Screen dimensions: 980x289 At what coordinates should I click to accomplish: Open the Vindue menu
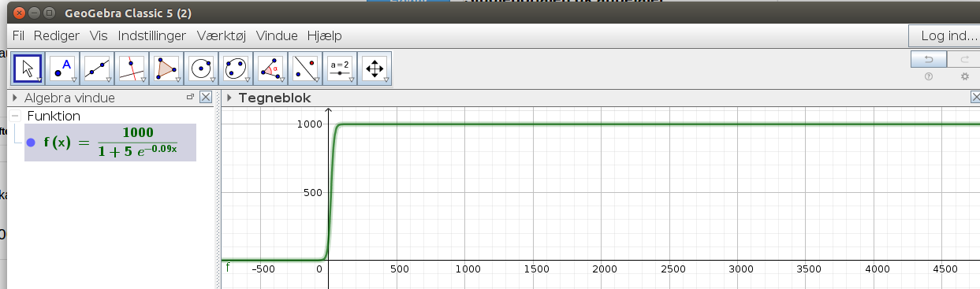(x=278, y=35)
